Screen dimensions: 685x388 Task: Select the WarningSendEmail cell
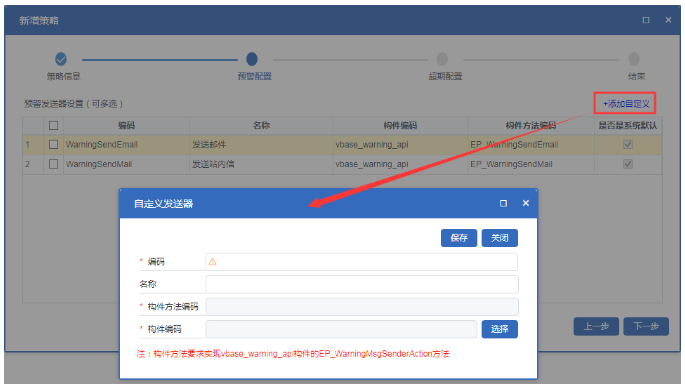(126, 144)
